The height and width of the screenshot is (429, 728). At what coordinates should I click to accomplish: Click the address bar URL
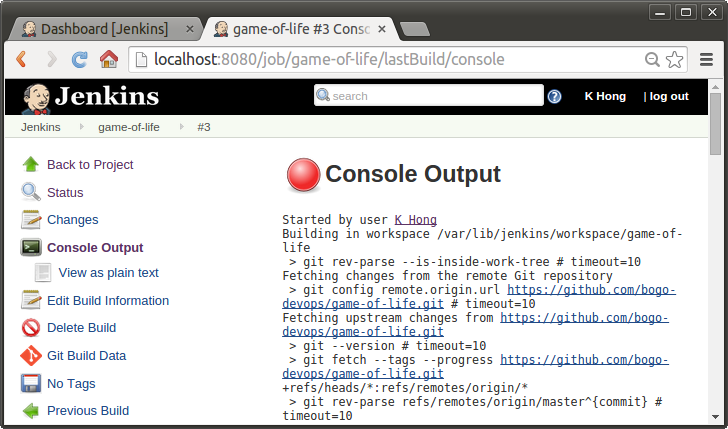[x=329, y=59]
